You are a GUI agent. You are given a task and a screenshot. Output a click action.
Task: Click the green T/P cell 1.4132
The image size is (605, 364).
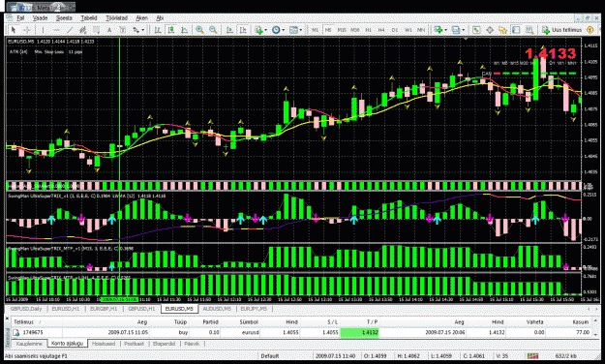(359, 332)
